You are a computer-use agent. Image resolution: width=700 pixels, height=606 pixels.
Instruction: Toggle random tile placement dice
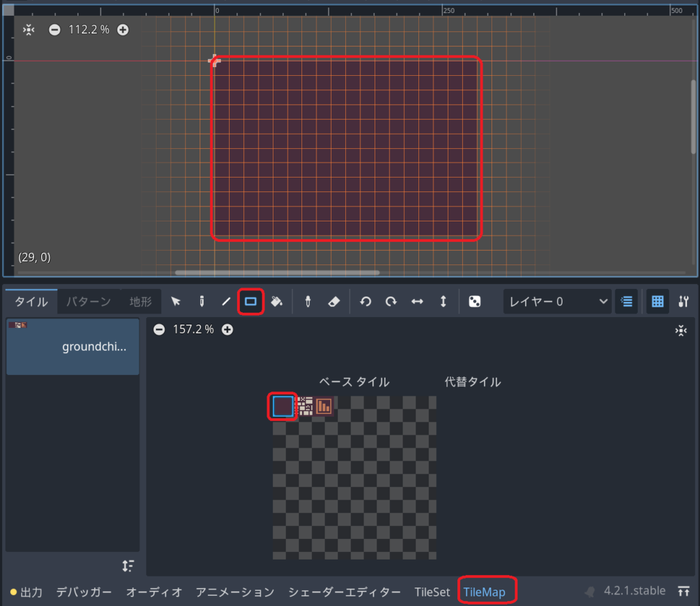pyautogui.click(x=474, y=301)
